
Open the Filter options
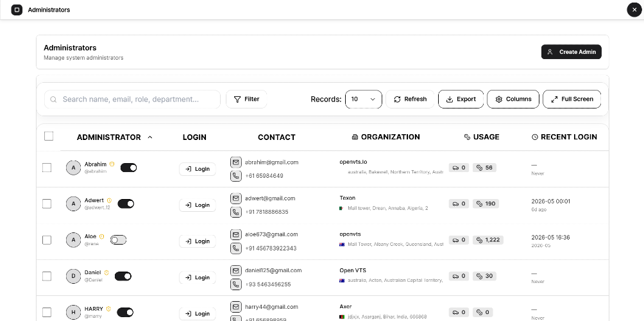tap(246, 99)
